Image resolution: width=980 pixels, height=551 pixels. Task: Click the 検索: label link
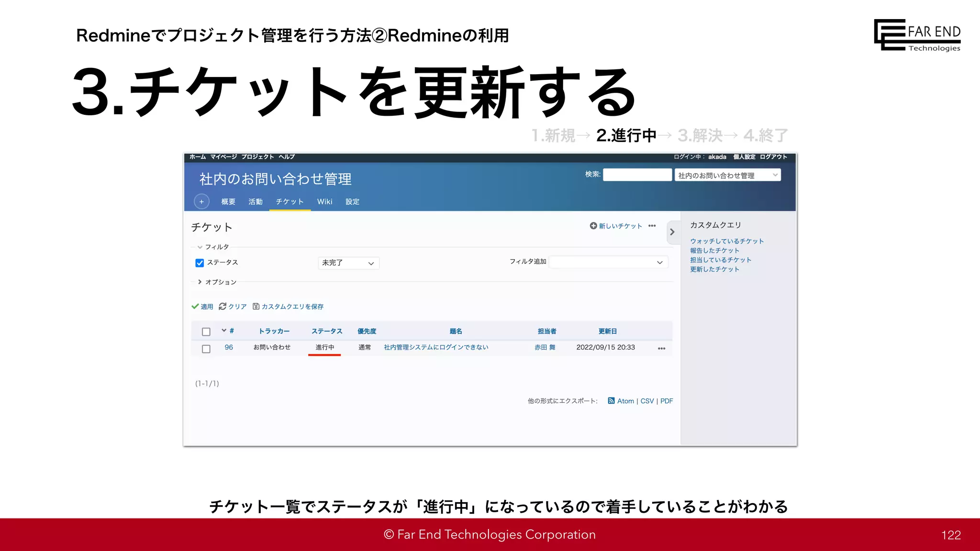593,174
